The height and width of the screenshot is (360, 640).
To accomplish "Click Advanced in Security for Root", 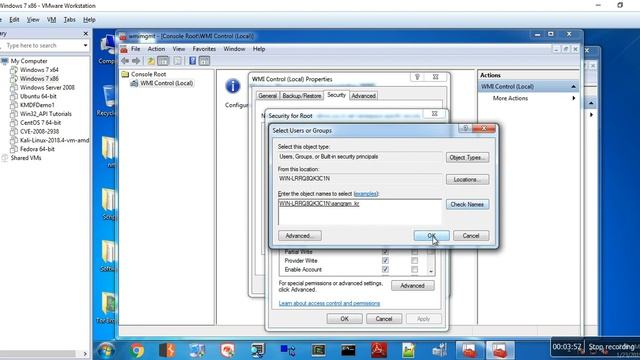I will (x=412, y=286).
